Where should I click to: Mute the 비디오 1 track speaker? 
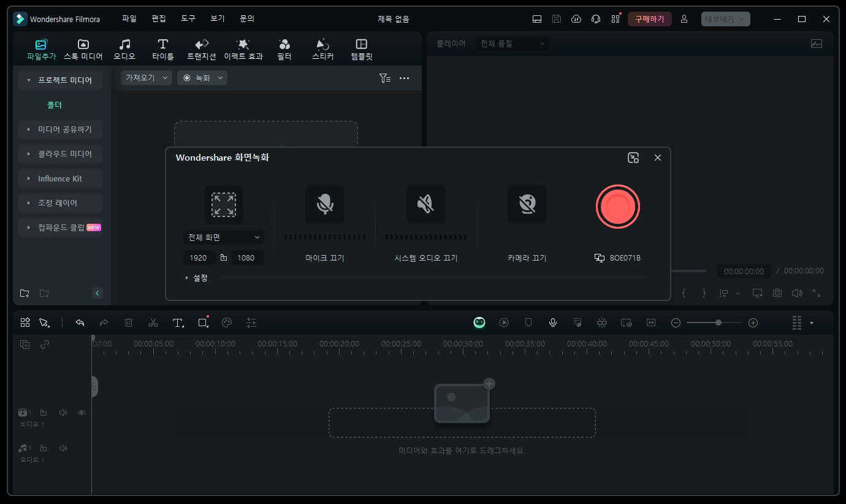63,413
